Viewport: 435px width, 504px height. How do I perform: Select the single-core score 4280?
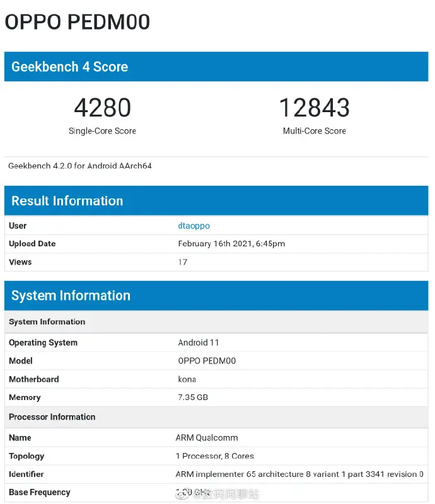coord(102,107)
